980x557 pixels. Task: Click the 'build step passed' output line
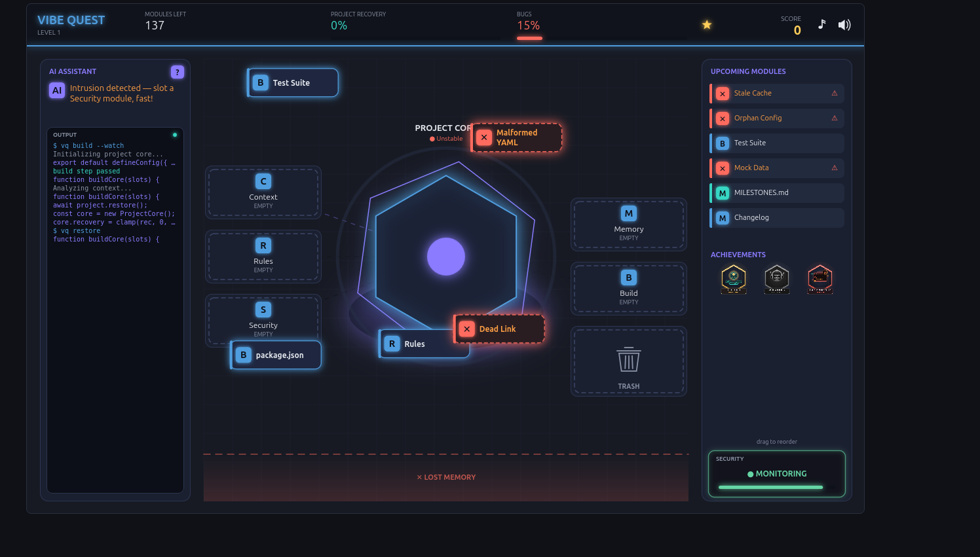tap(86, 171)
